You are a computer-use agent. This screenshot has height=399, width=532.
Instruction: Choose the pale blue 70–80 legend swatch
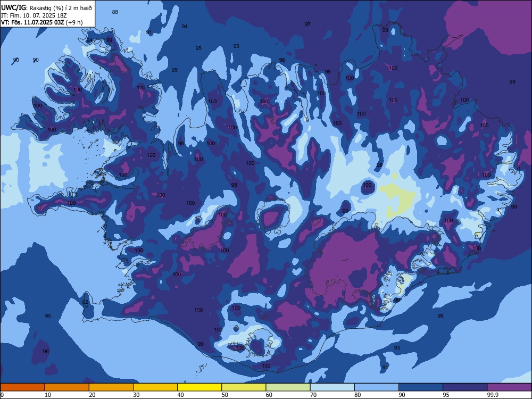332,387
